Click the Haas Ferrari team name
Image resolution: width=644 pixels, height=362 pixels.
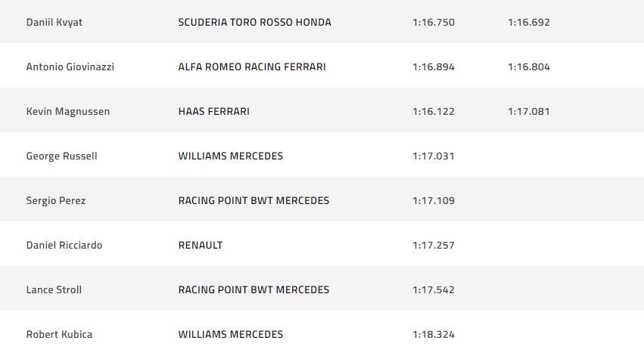(214, 111)
